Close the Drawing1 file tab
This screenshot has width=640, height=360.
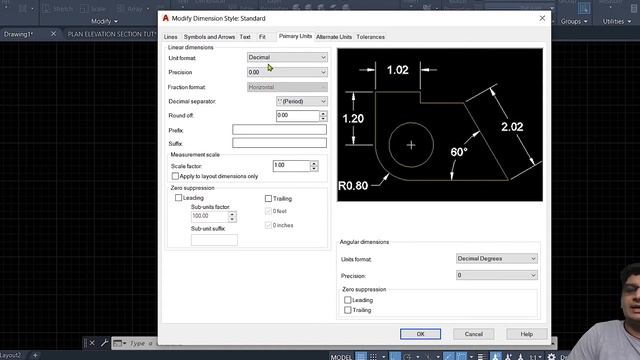click(x=53, y=34)
